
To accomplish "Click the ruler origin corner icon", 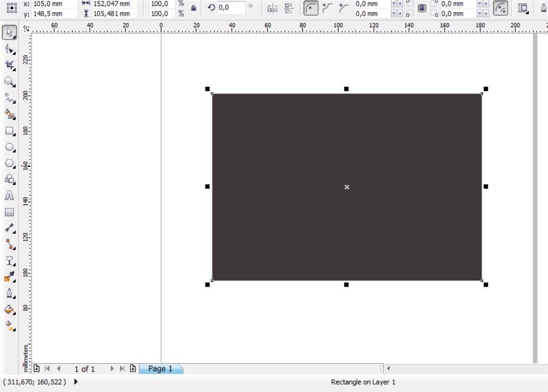I will (26, 28).
